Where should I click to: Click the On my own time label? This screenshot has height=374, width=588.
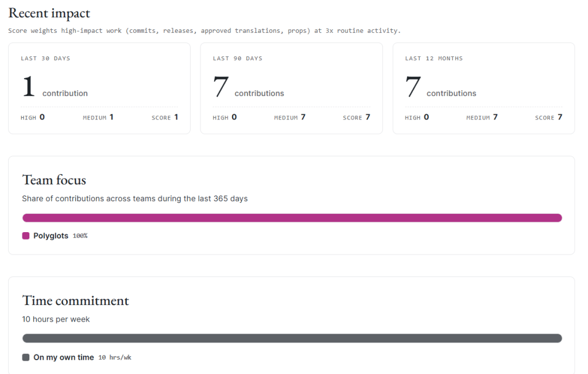point(63,357)
